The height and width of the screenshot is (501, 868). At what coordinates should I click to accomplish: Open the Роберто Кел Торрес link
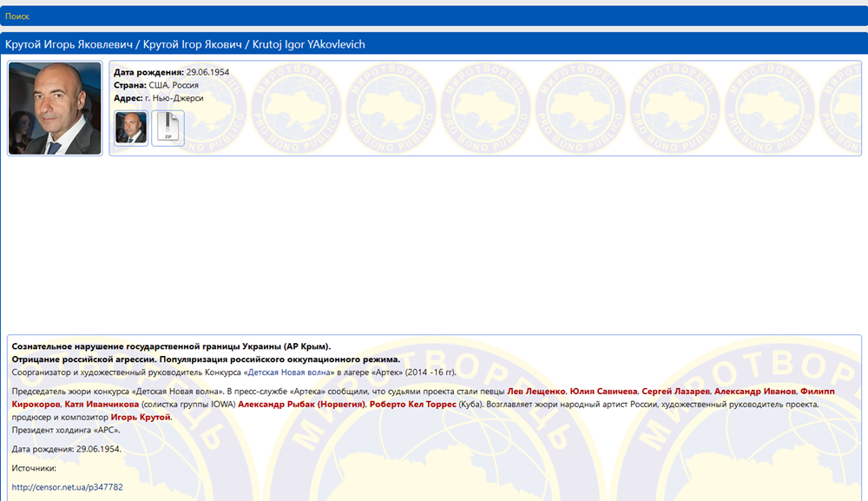(x=413, y=404)
